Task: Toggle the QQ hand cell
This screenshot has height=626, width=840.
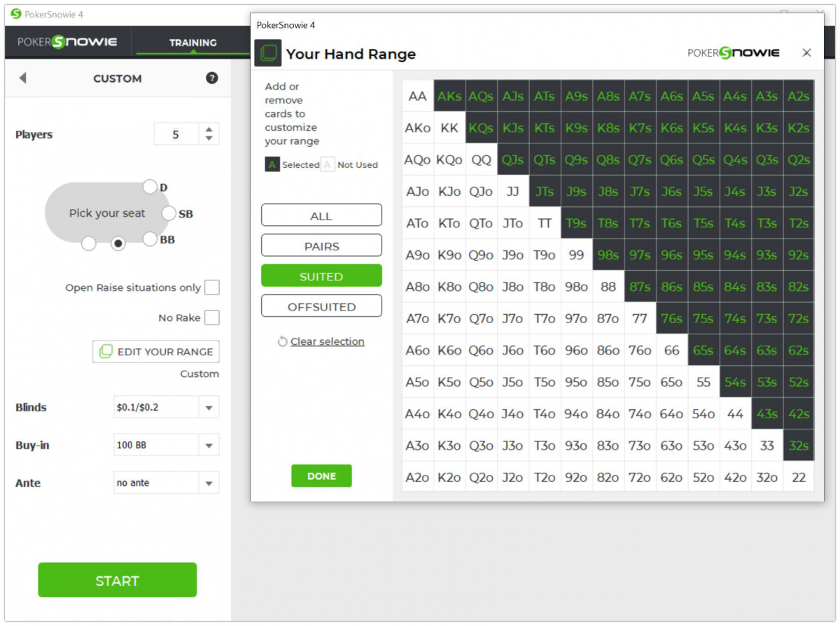Action: (x=482, y=159)
